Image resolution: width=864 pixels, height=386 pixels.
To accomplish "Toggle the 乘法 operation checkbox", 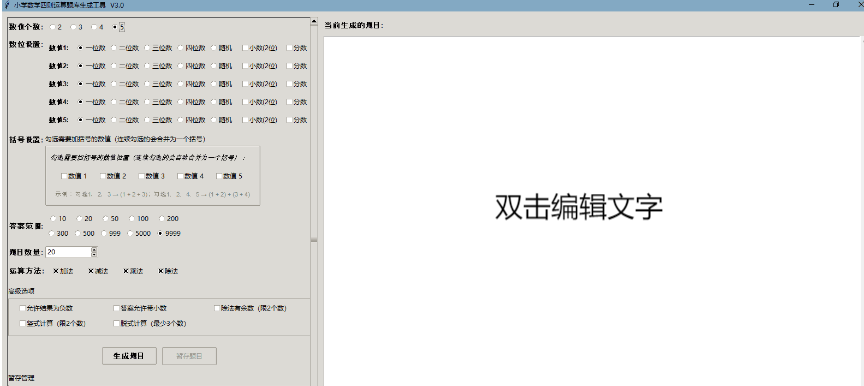I will 126,271.
